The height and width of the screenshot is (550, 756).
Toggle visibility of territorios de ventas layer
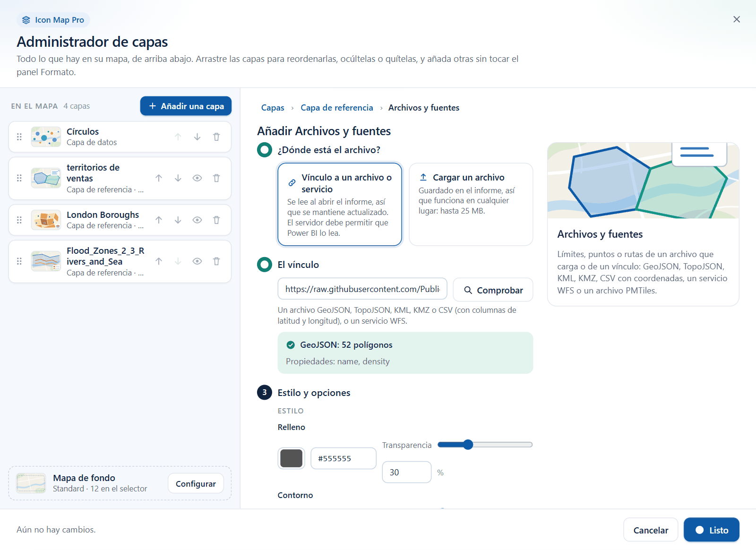click(198, 178)
